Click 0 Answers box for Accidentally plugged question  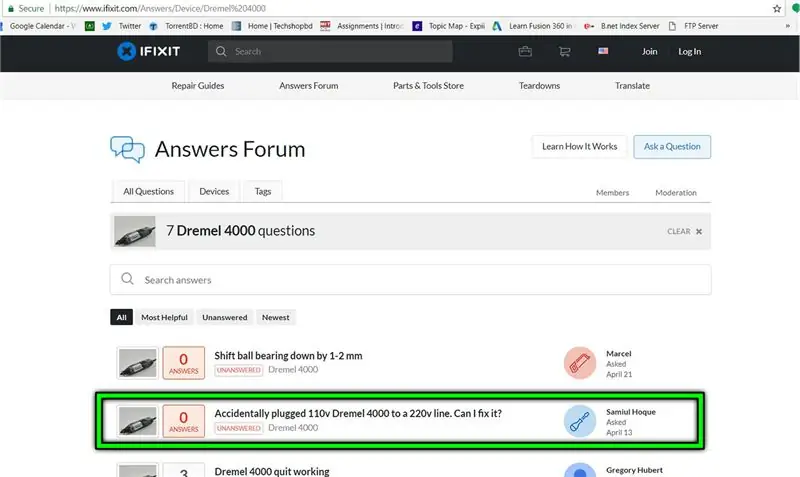point(184,421)
